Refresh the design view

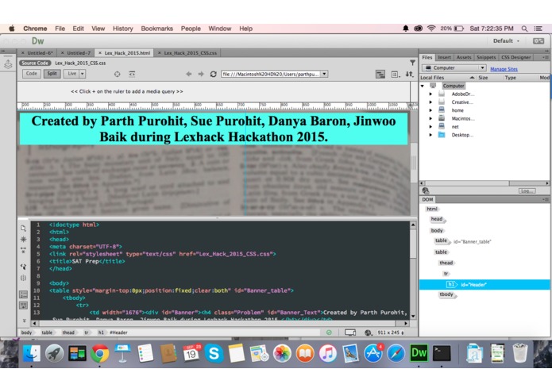[213, 74]
